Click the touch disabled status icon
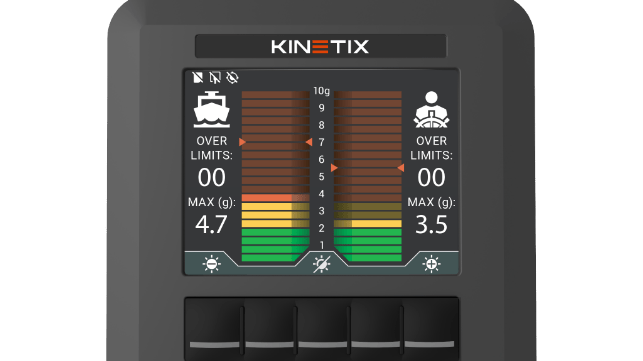Image resolution: width=643 pixels, height=361 pixels. (x=215, y=77)
